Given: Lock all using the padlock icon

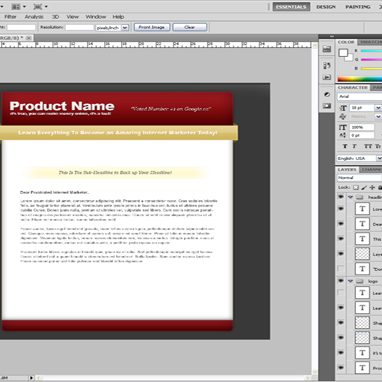Looking at the screenshot, I should pos(380,188).
